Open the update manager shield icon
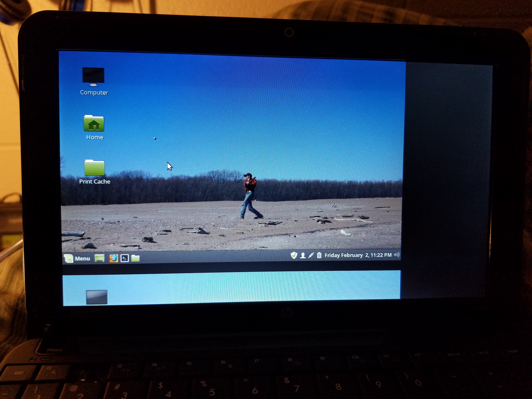Image resolution: width=532 pixels, height=399 pixels. pos(294,255)
